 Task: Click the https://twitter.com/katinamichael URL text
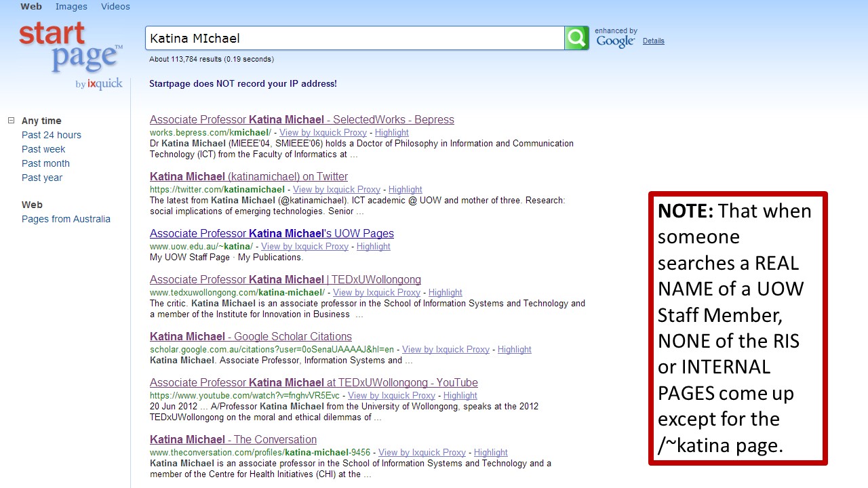point(217,190)
